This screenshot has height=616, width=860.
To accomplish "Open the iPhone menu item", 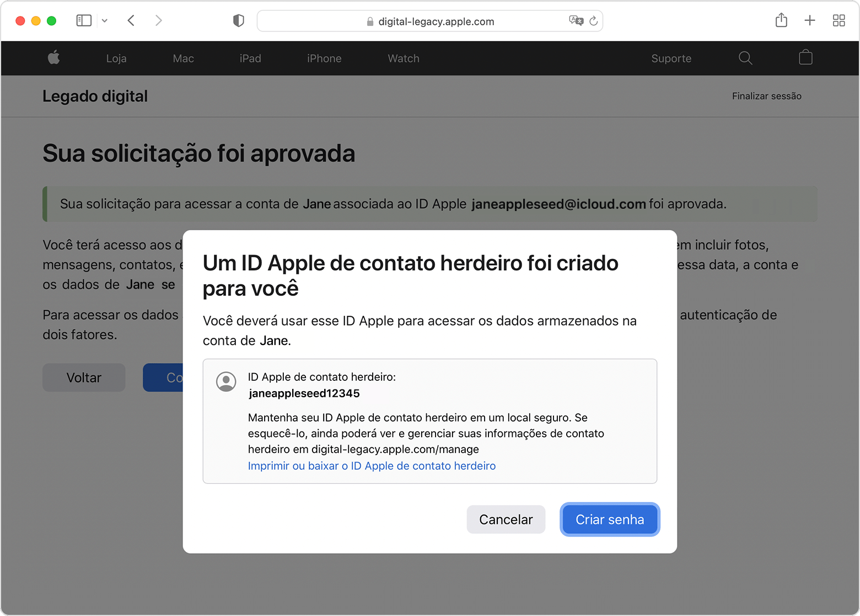I will pyautogui.click(x=324, y=58).
